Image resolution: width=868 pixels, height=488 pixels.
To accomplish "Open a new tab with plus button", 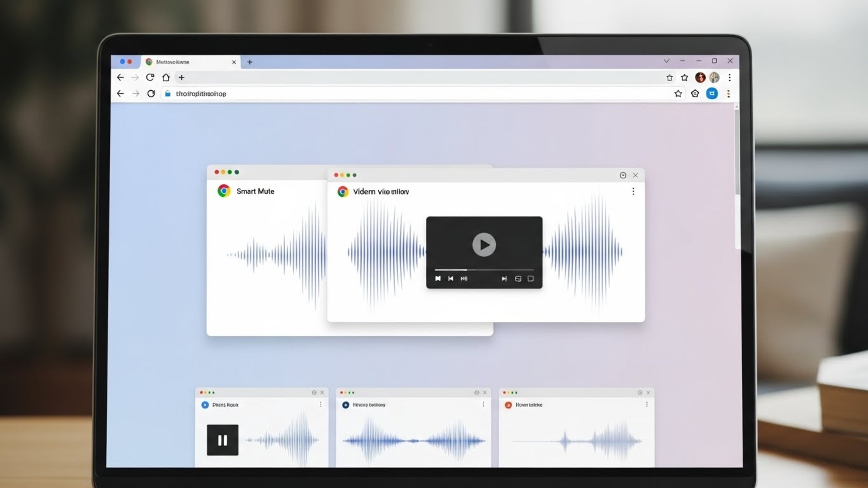I will pos(250,62).
